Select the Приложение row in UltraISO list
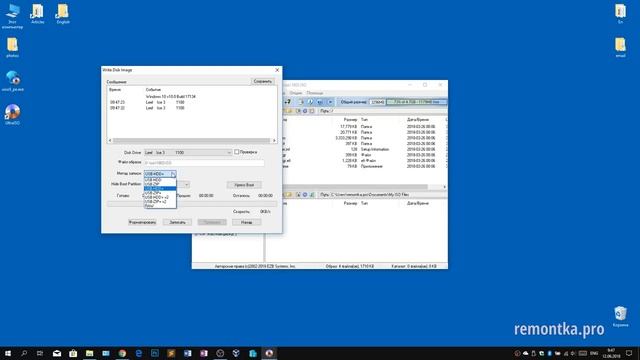Image resolution: width=640 pixels, height=360 pixels. [x=364, y=167]
